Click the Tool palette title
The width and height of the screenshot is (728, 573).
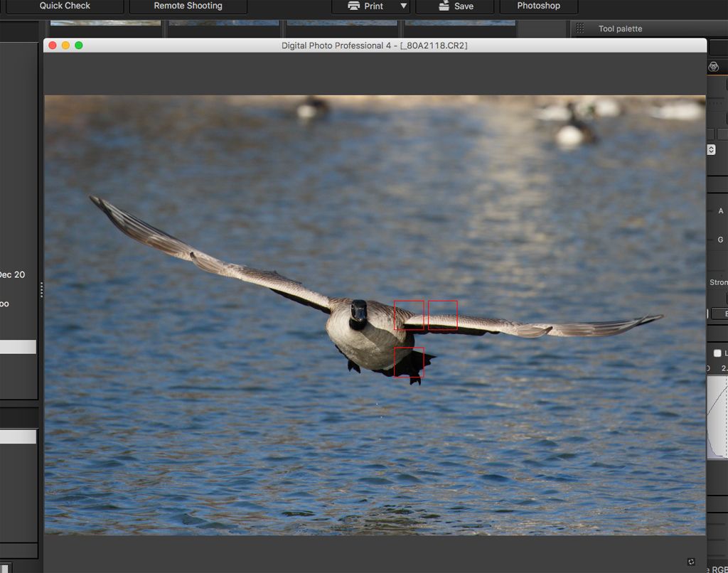pos(620,29)
